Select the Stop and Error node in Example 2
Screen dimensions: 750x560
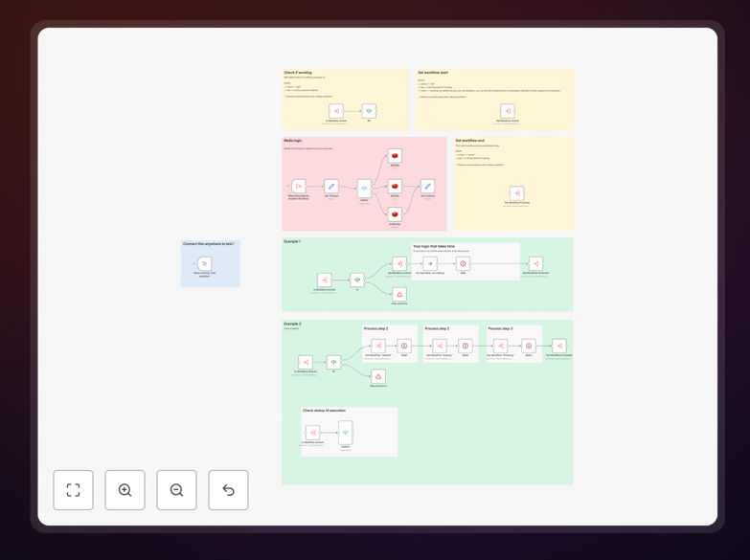(378, 376)
